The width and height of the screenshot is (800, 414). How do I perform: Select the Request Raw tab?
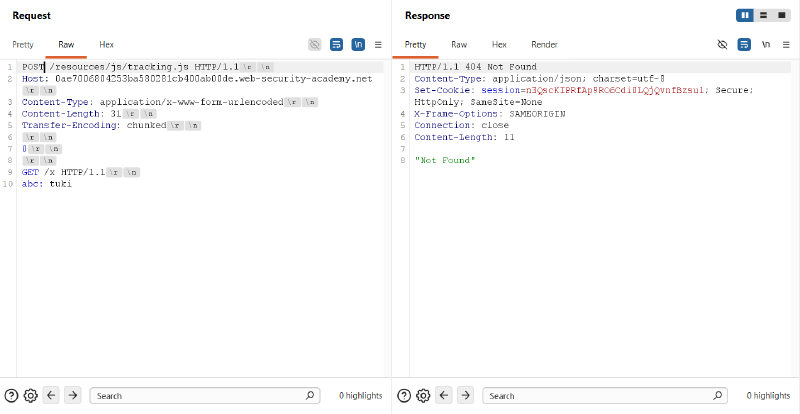tap(66, 45)
